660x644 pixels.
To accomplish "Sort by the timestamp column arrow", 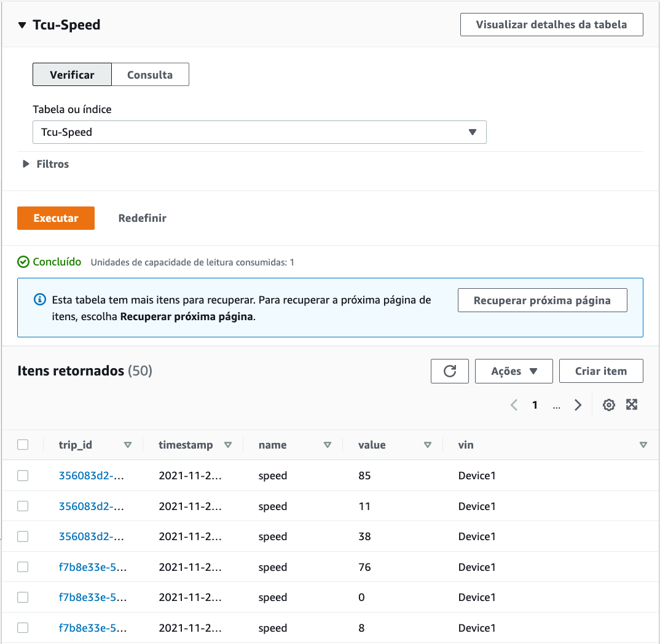I will click(x=228, y=445).
